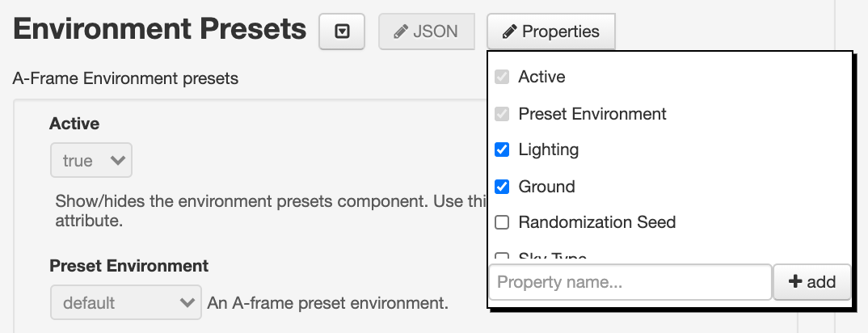
Task: Click the Environment Presets heading
Action: coord(159,29)
